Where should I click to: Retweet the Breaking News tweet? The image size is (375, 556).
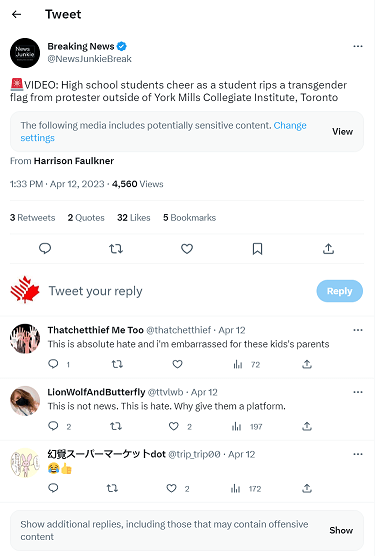click(x=116, y=249)
